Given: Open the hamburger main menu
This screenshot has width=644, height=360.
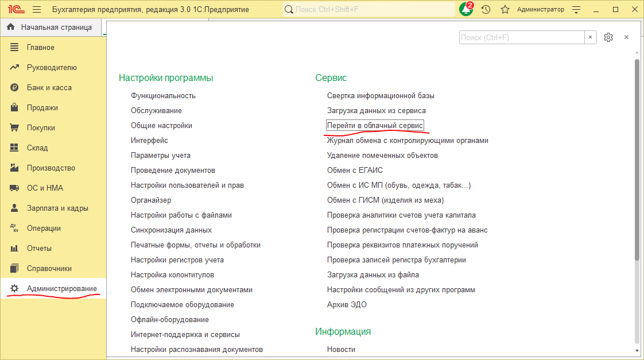Looking at the screenshot, I should click(37, 9).
